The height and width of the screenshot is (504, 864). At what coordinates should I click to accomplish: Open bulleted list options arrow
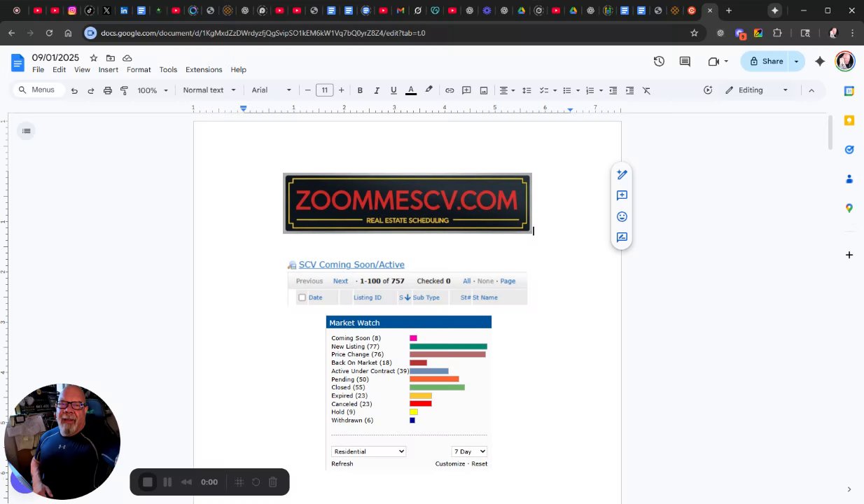(578, 90)
